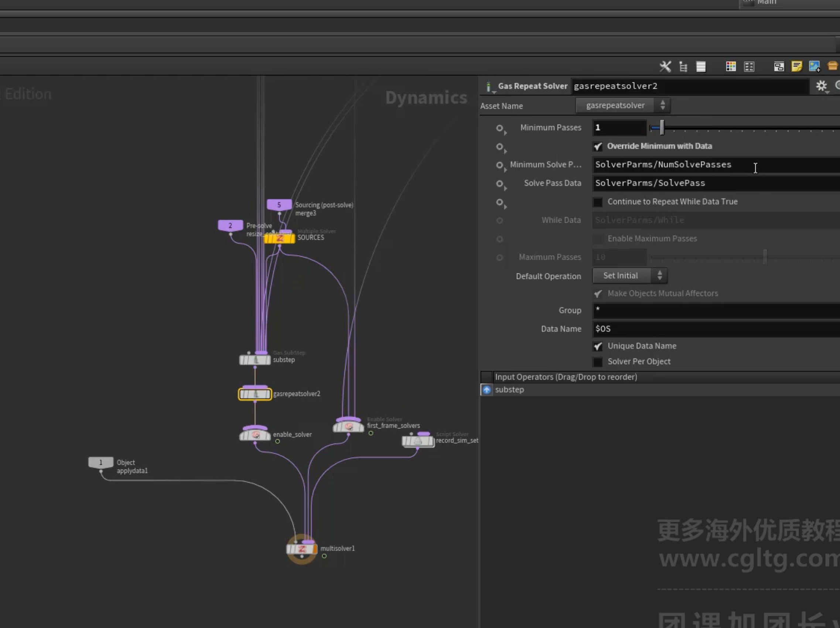The height and width of the screenshot is (628, 840).
Task: Open the Default Operation Set Initial dropdown
Action: click(629, 276)
